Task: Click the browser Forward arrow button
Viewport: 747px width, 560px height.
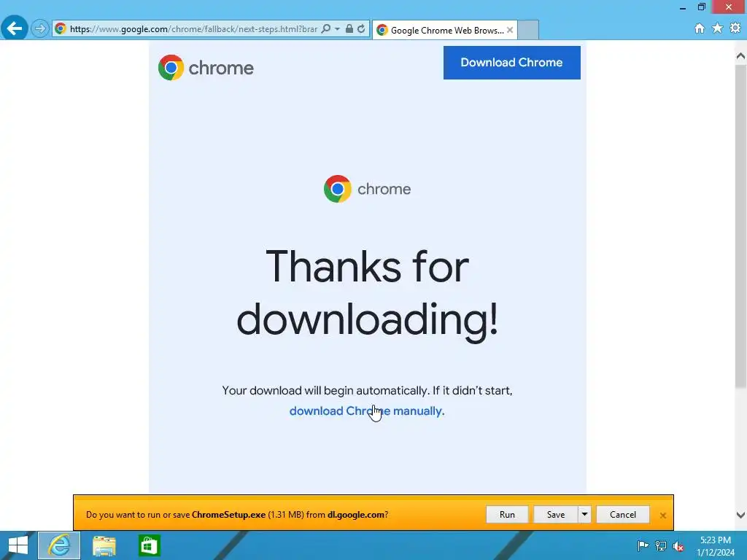Action: tap(40, 29)
